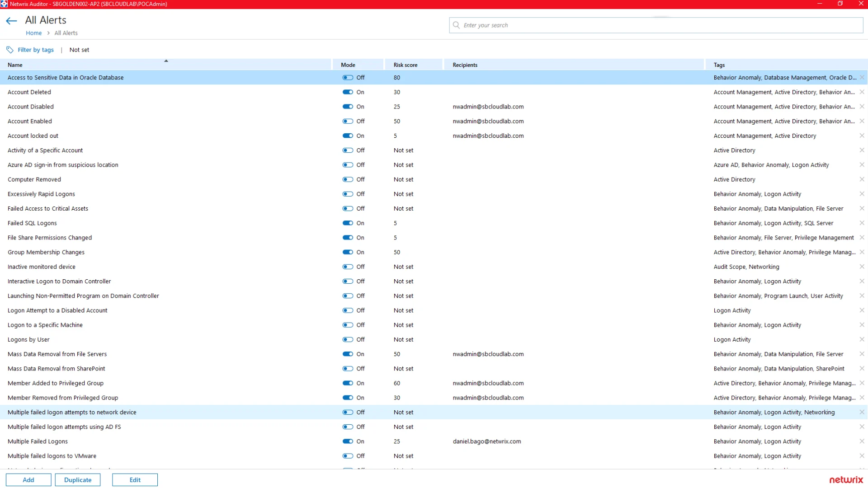
Task: Click the Audit Scope, Networking tags cell
Action: tap(746, 267)
